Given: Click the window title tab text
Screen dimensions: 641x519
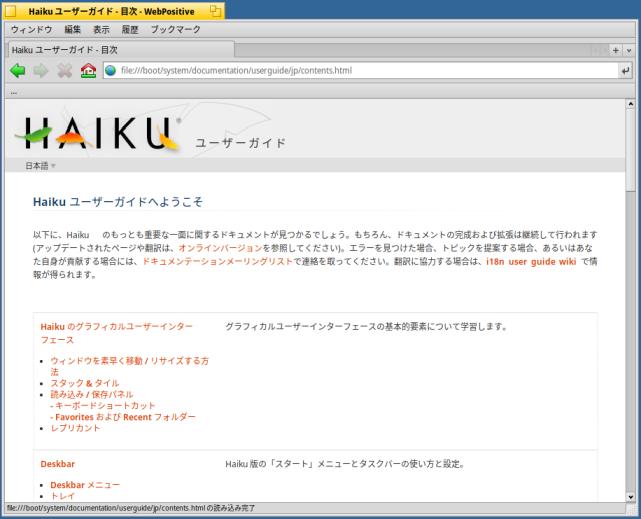Looking at the screenshot, I should click(111, 11).
